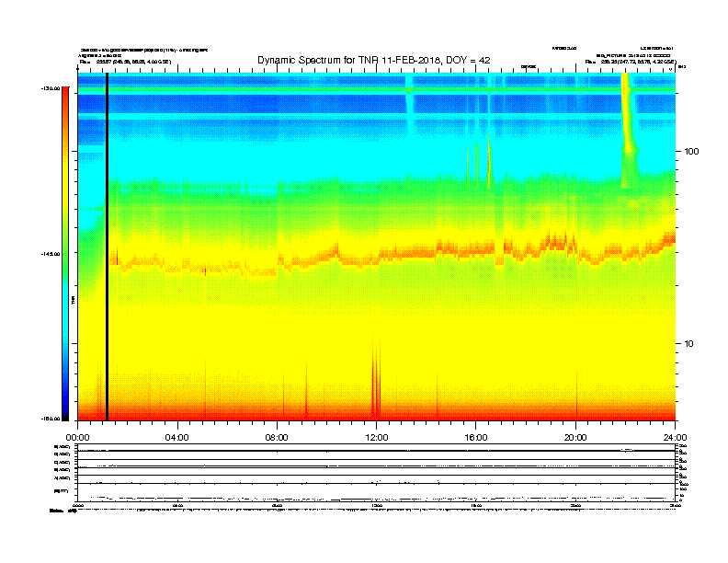The image size is (728, 563).
Task: Click the "00:00" time axis label
Action: click(77, 437)
